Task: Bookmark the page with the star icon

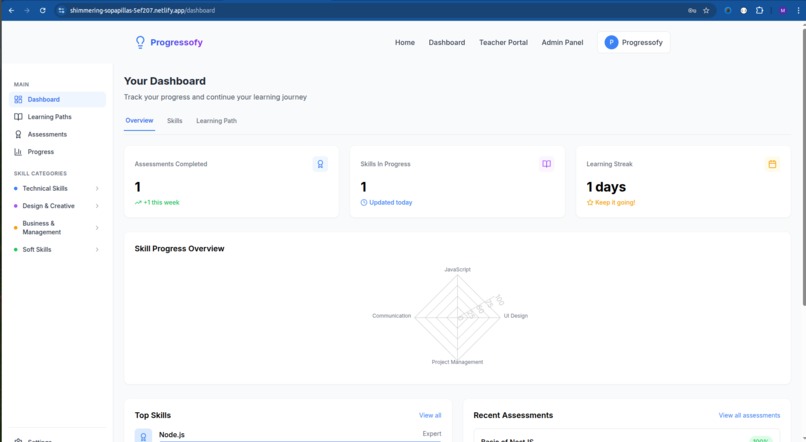Action: pos(706,10)
